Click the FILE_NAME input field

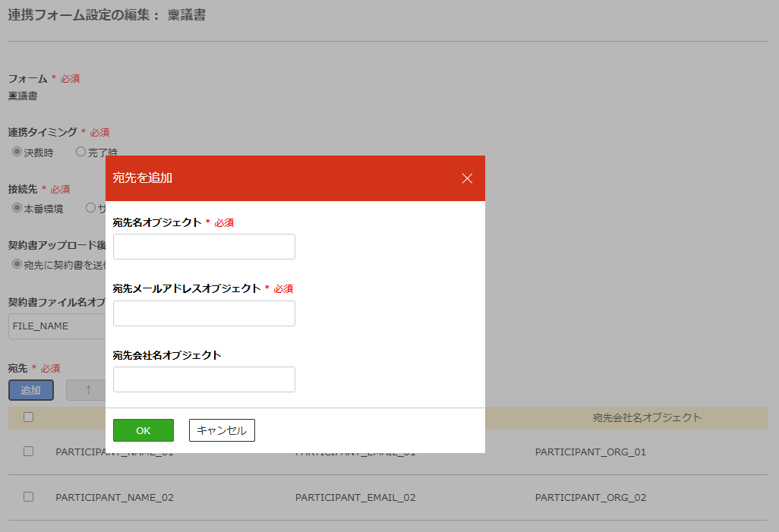click(x=57, y=326)
